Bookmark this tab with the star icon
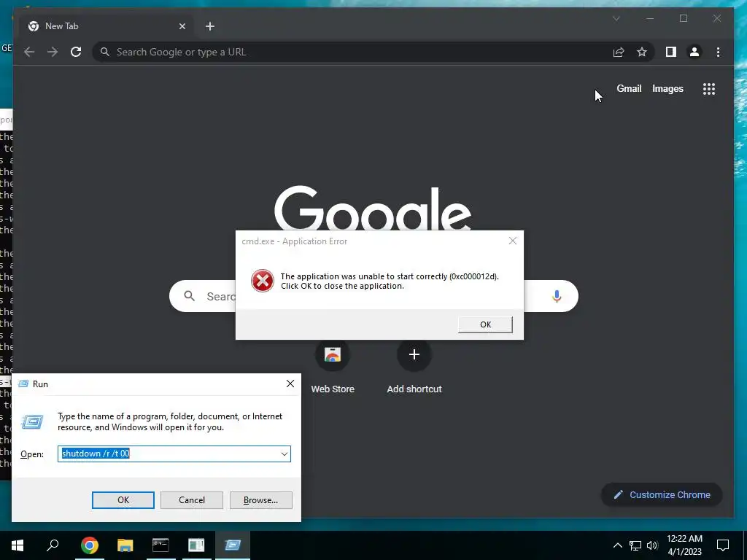The image size is (747, 560). point(642,52)
